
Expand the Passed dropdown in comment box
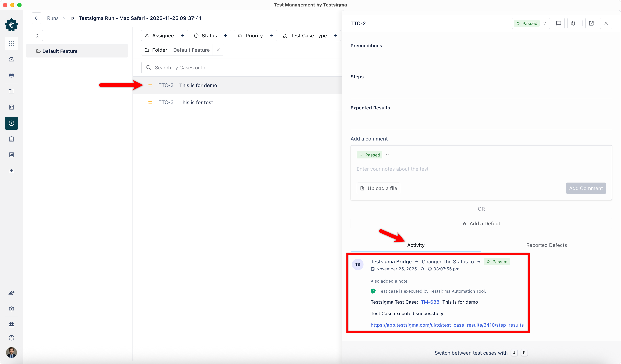pos(387,155)
